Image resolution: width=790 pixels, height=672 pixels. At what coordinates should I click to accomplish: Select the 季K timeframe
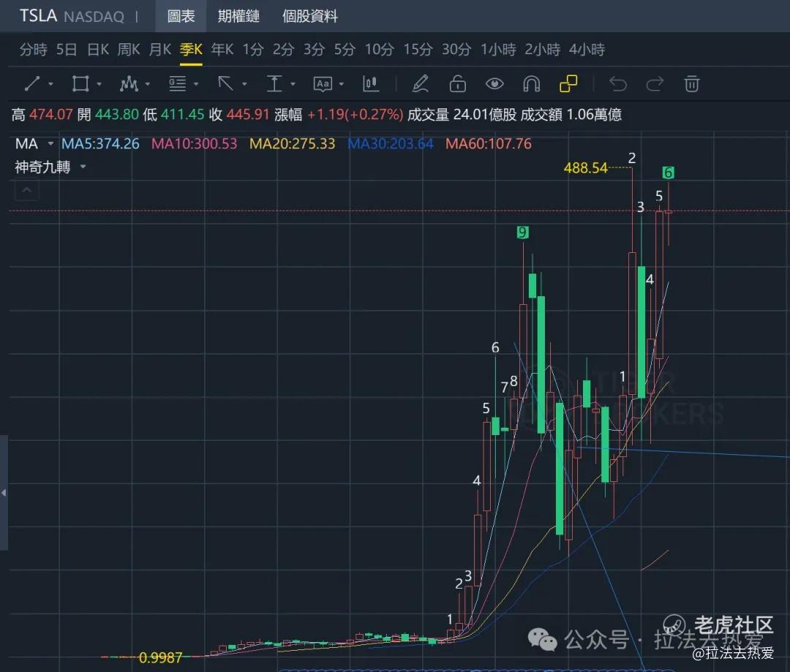point(191,50)
